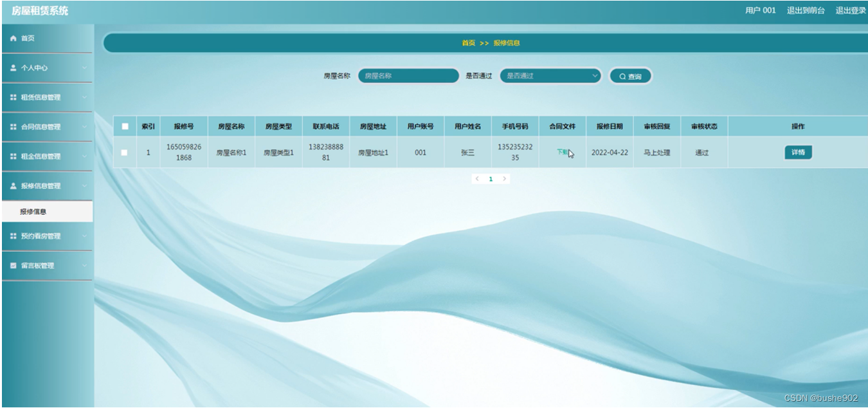Toggle the select-all checkbox in table header
This screenshot has width=868, height=408.
pyautogui.click(x=125, y=127)
